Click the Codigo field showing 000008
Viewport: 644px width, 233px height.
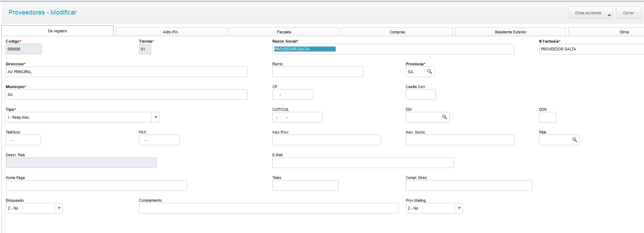(23, 49)
